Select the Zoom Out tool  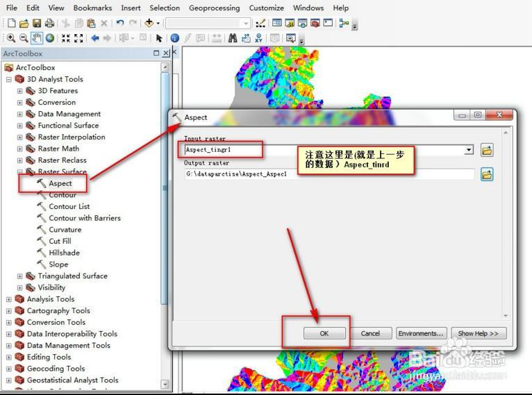click(24, 38)
